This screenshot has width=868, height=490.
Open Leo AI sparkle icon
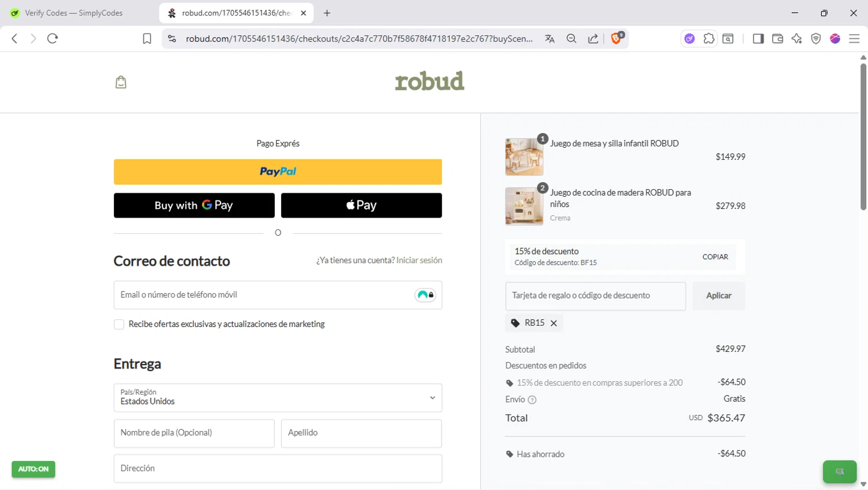pos(797,39)
